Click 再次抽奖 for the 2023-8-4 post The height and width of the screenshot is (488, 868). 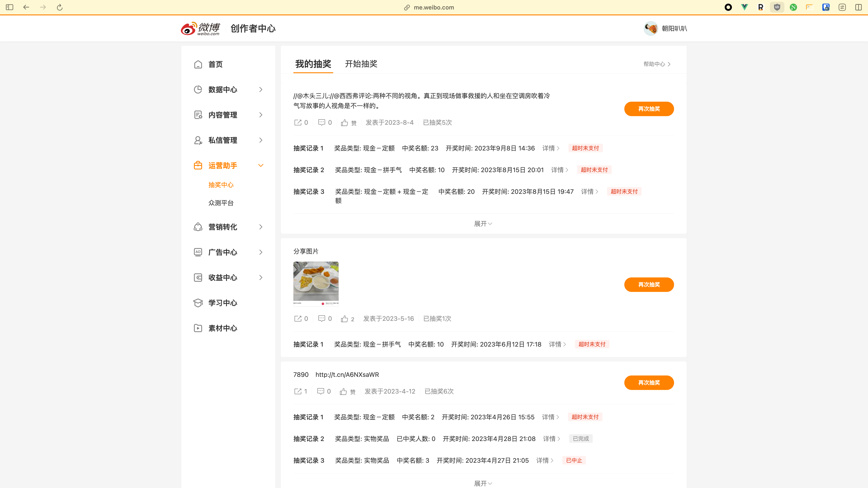tap(649, 109)
